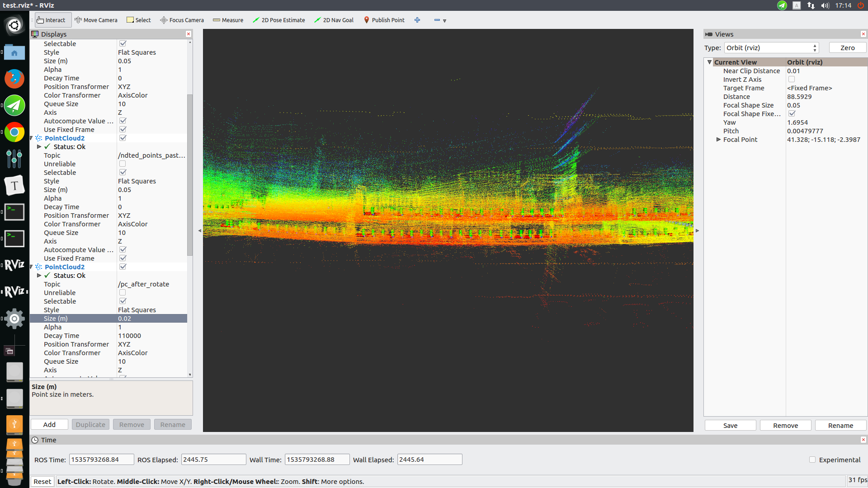Click the plus icon to add a tool
The height and width of the screenshot is (488, 868).
pos(417,20)
